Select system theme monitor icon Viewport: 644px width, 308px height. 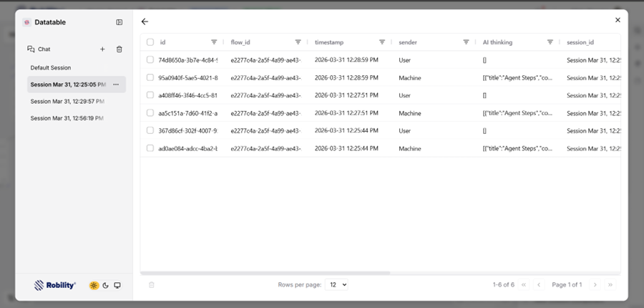click(117, 285)
